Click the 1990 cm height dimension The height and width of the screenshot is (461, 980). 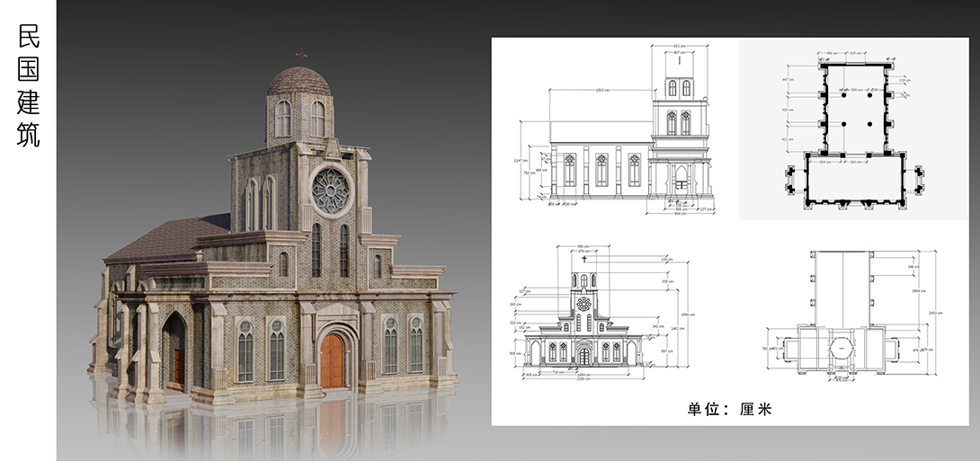[690, 315]
